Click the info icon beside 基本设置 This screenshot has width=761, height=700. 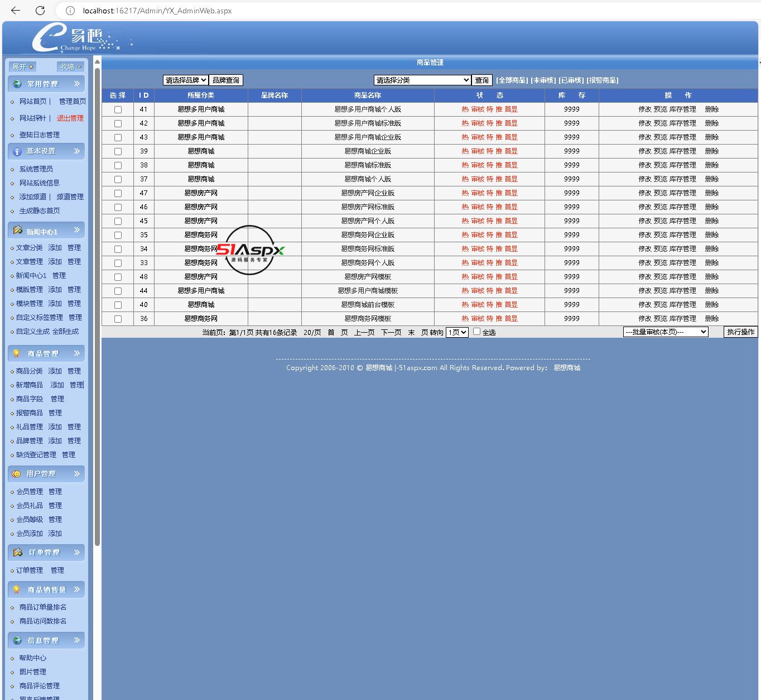[x=17, y=151]
